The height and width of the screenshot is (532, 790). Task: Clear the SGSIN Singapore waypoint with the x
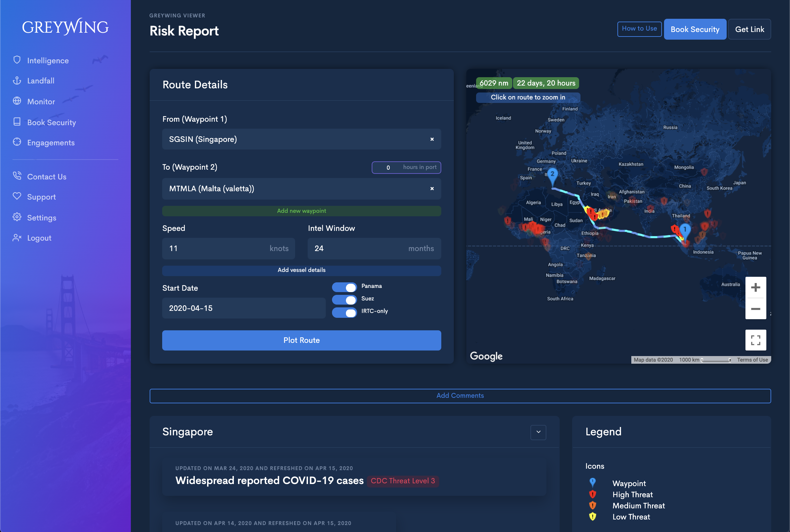432,139
